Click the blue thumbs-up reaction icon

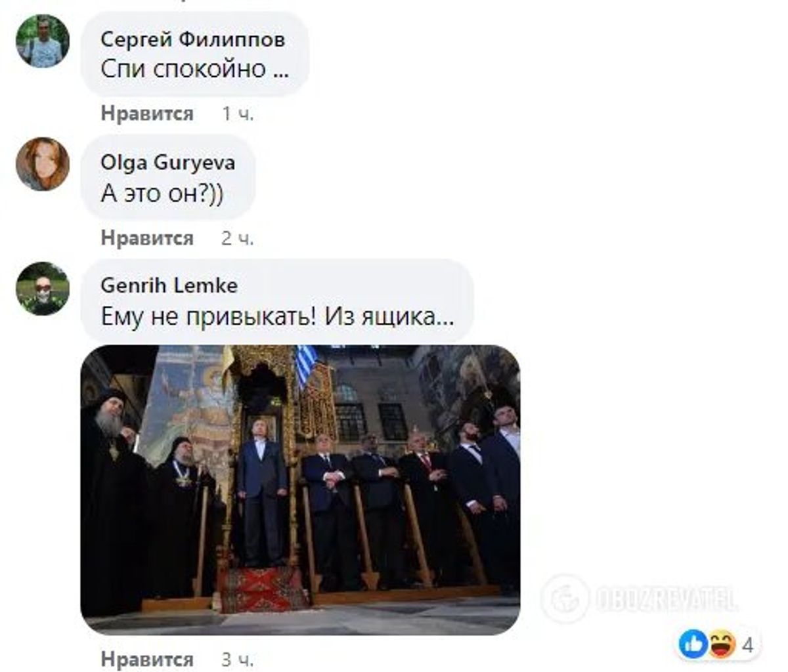[x=693, y=645]
